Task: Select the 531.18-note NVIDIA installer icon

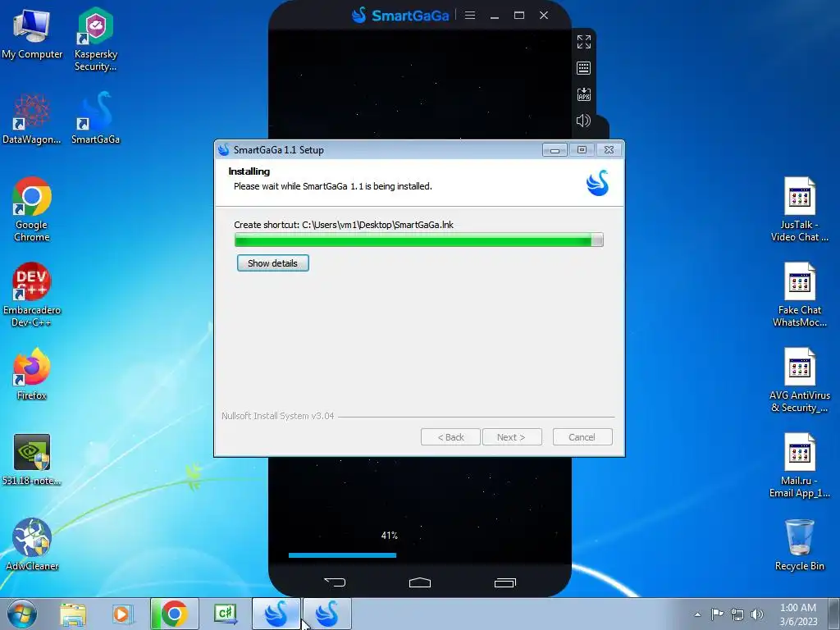Action: point(32,459)
